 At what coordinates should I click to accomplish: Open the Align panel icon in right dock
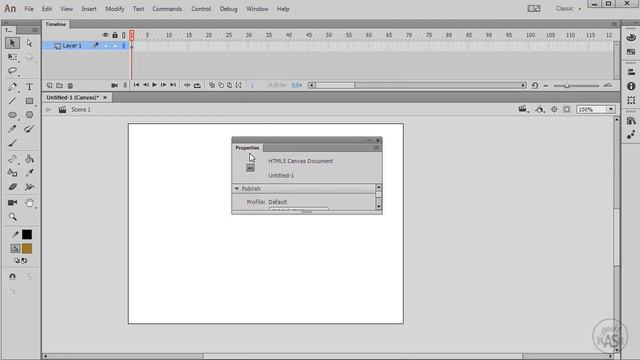coord(631,72)
